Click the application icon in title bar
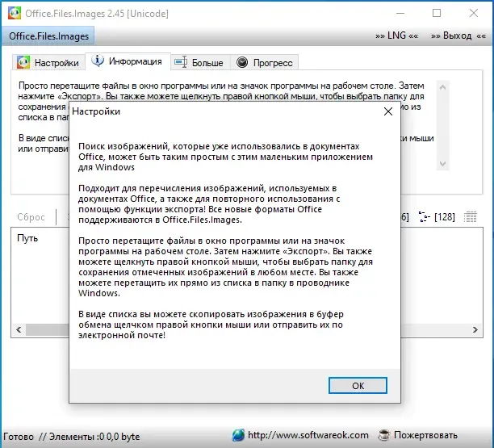This screenshot has width=494, height=448. (x=15, y=13)
